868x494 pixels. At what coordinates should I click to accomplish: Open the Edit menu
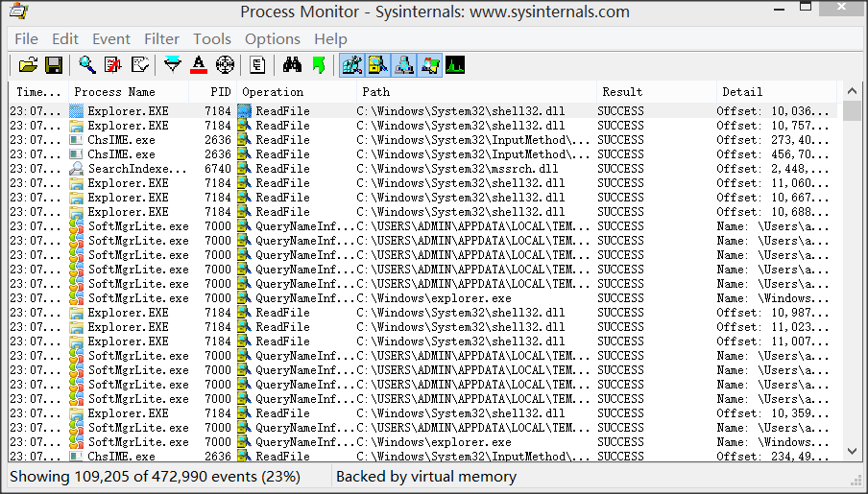(65, 38)
